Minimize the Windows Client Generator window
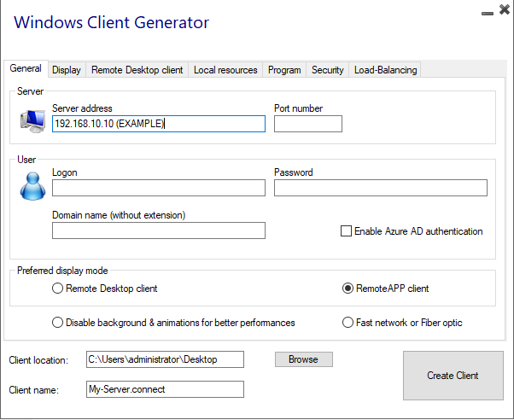The width and height of the screenshot is (514, 420). (x=486, y=13)
